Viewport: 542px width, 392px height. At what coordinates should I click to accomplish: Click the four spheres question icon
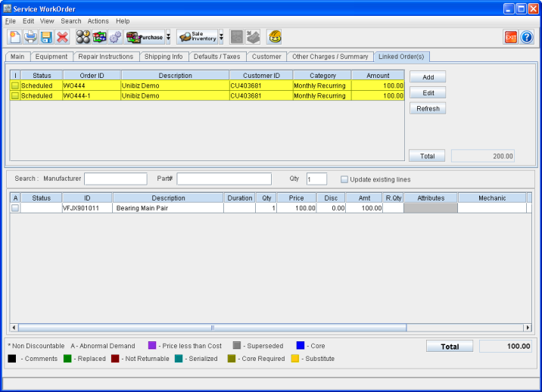pos(83,36)
